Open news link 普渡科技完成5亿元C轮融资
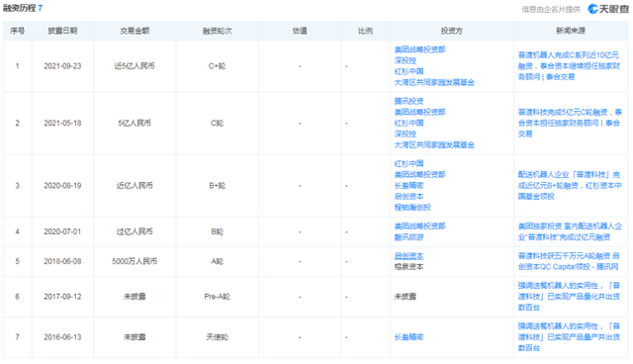This screenshot has width=633, height=364. pyautogui.click(x=570, y=123)
